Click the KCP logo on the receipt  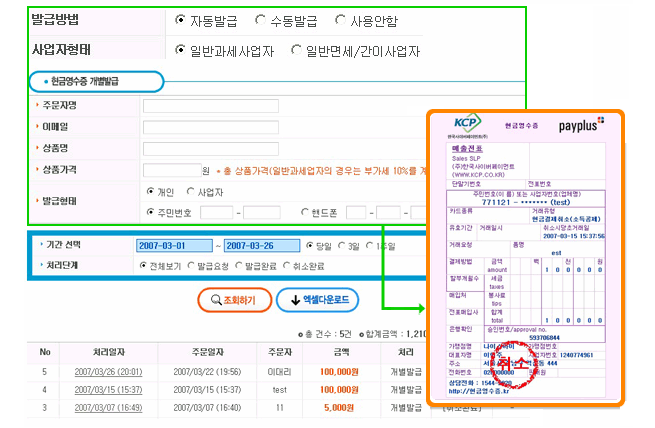(x=464, y=126)
